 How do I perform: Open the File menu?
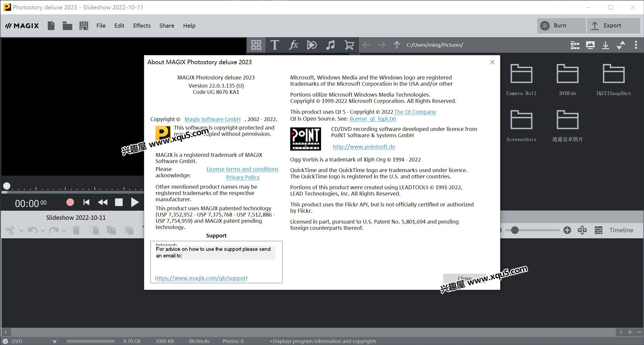[101, 26]
